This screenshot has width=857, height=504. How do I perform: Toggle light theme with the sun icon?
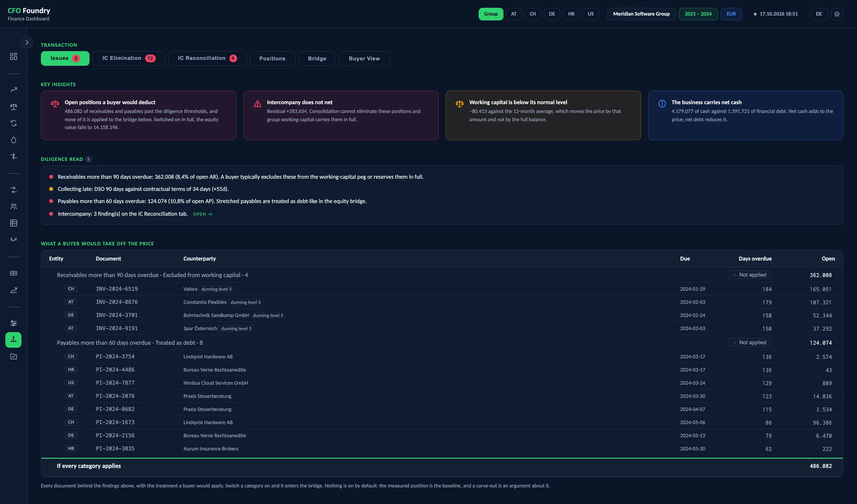click(x=837, y=14)
